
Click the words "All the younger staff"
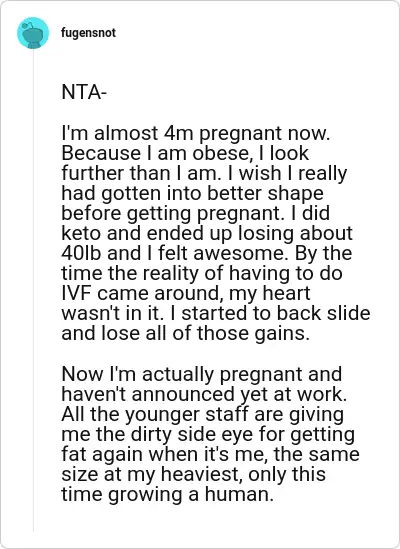point(156,414)
